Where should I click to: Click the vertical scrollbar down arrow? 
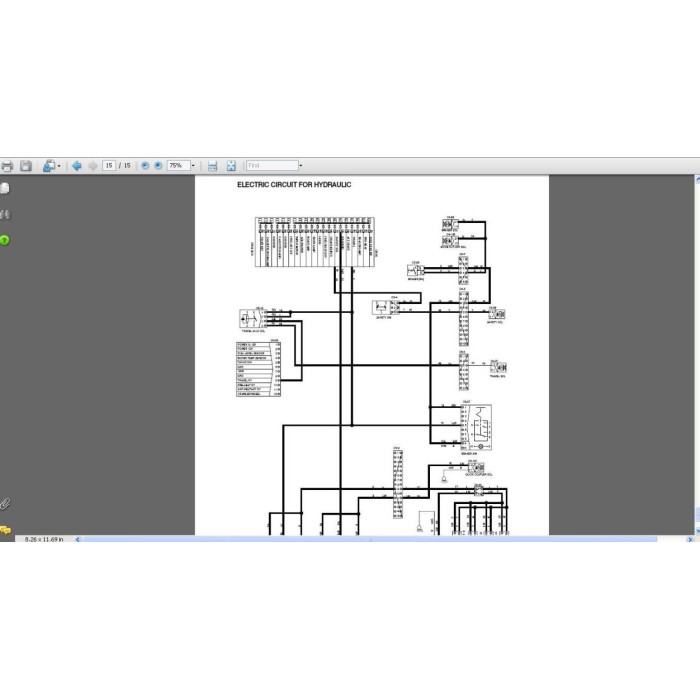click(x=697, y=531)
